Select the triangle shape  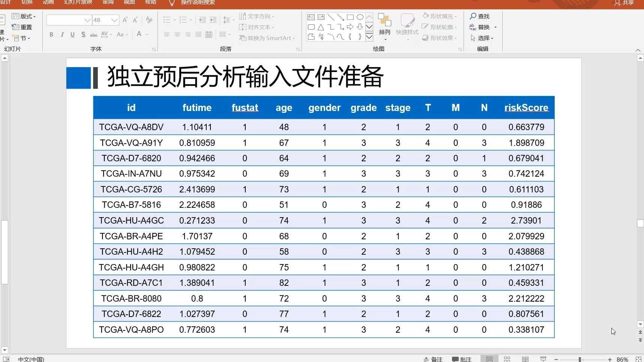click(x=321, y=27)
